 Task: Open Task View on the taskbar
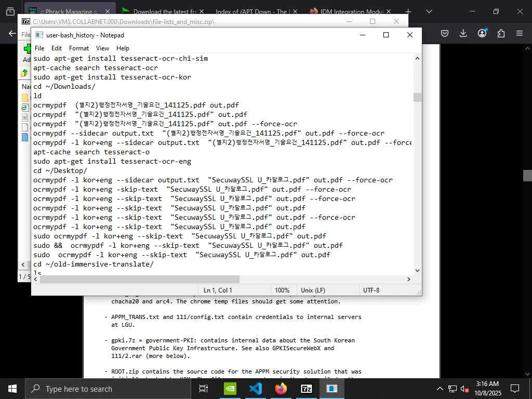point(203,389)
